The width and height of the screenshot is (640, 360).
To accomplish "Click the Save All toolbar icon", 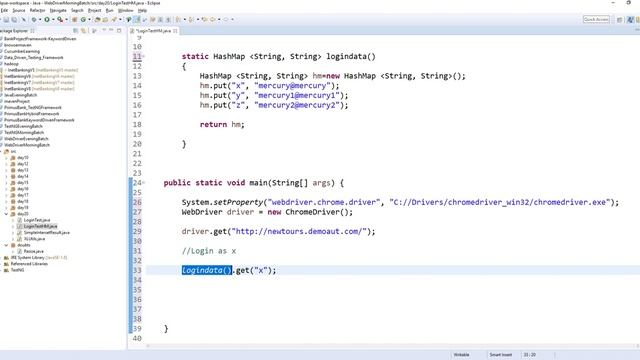I will click(15, 19).
